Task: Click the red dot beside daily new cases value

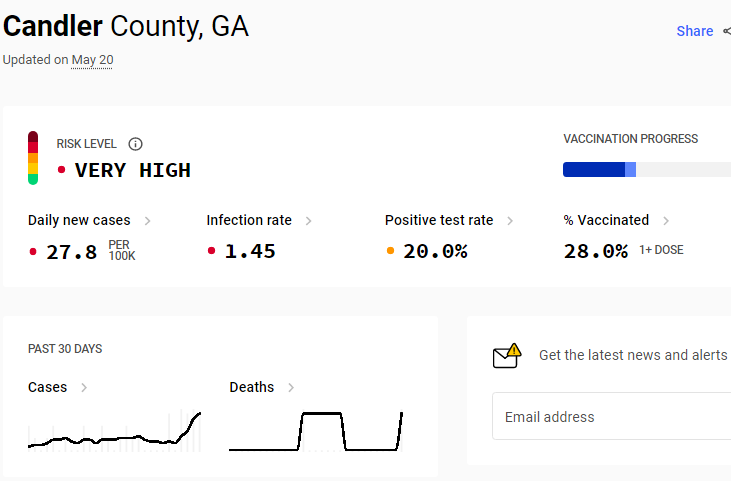Action: (x=33, y=252)
